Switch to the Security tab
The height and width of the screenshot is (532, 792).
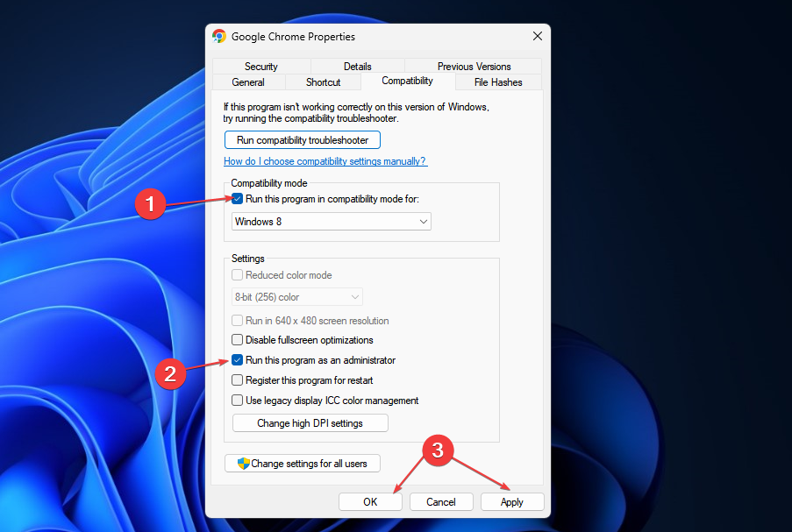pyautogui.click(x=261, y=66)
